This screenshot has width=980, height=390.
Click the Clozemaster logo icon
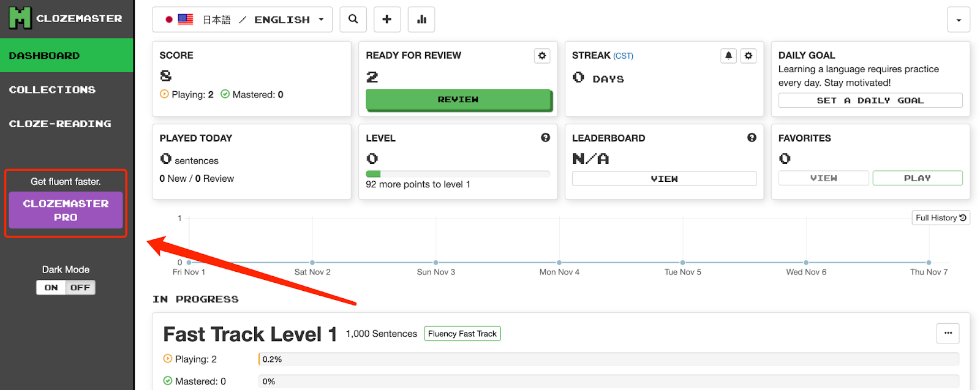point(20,18)
